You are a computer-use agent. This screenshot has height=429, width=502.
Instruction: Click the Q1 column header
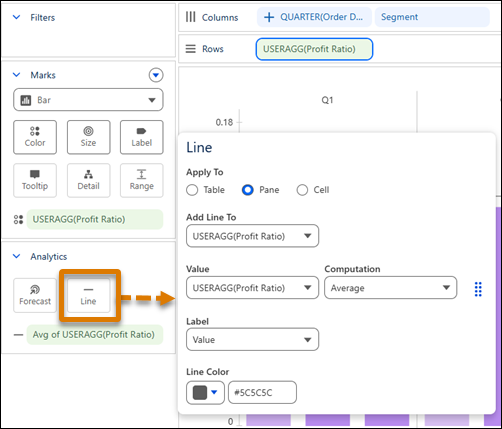pyautogui.click(x=327, y=100)
